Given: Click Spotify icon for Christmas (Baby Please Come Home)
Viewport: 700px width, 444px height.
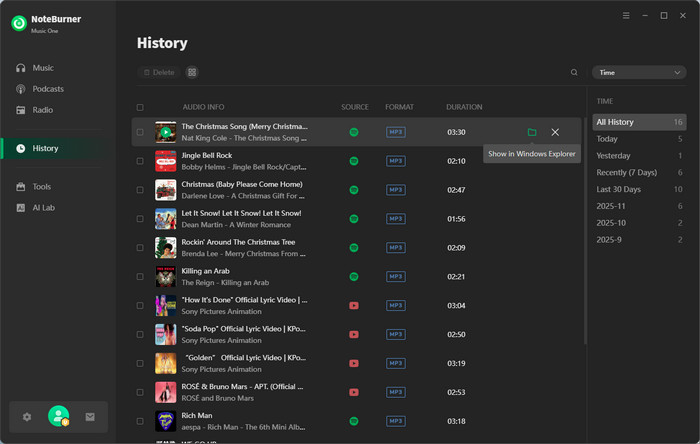Looking at the screenshot, I should 354,190.
